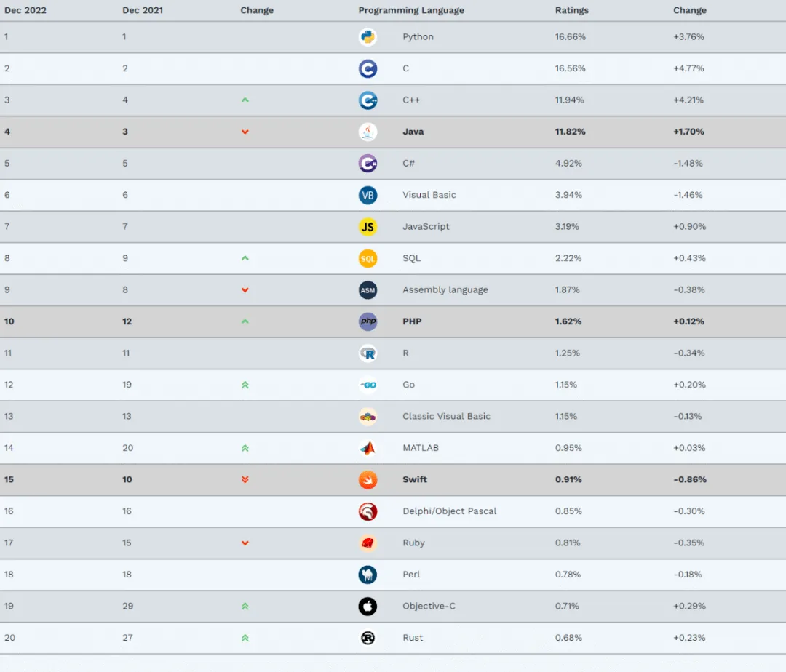Click the Assembly language ASM icon
786x672 pixels.
[368, 290]
